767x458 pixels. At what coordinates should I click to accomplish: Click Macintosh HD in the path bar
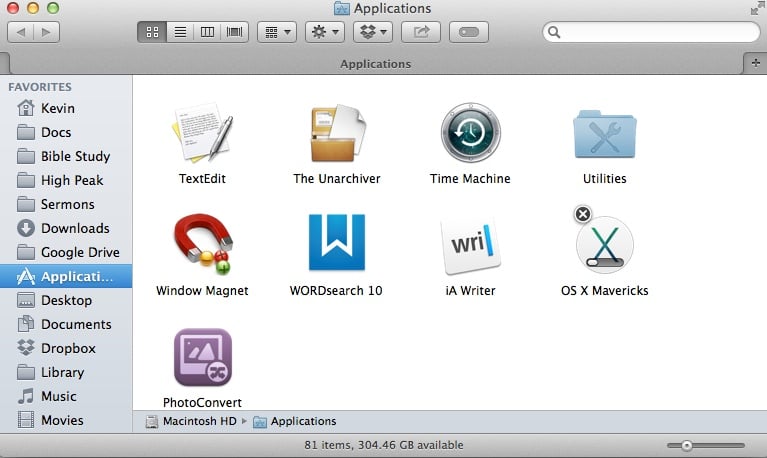click(x=191, y=421)
